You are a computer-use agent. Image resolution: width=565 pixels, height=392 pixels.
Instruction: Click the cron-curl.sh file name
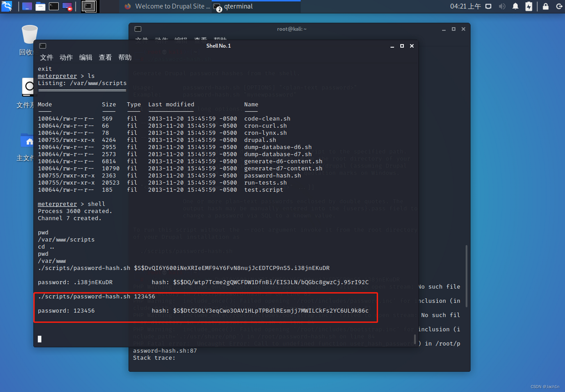click(x=265, y=126)
